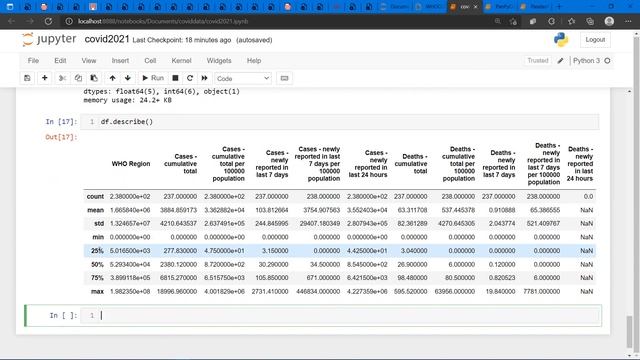The width and height of the screenshot is (640, 360).
Task: Move selected cell up arrow
Action: click(112, 78)
